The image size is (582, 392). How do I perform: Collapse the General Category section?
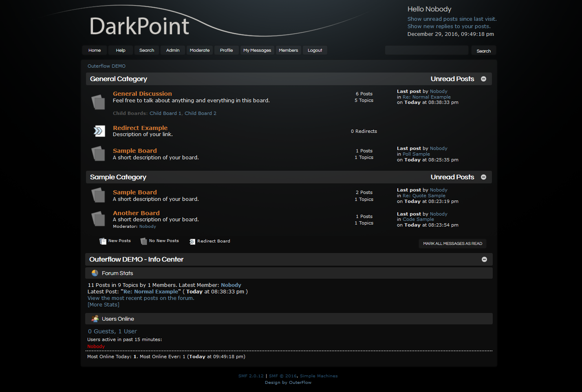pyautogui.click(x=484, y=79)
